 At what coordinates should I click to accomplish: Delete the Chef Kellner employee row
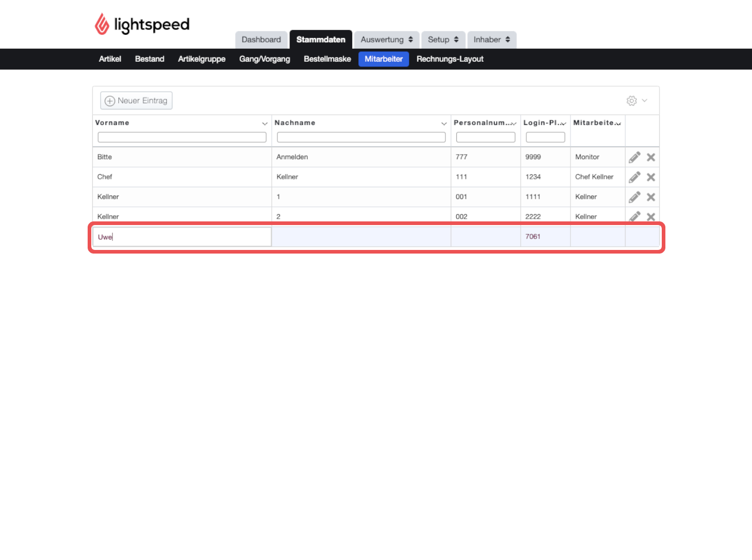pyautogui.click(x=651, y=177)
